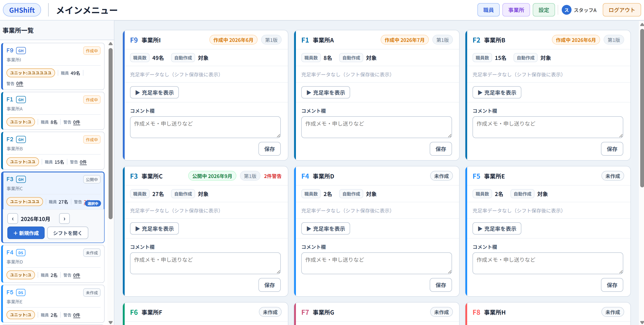Focus the コメント欄 field on the F9 card

205,127
